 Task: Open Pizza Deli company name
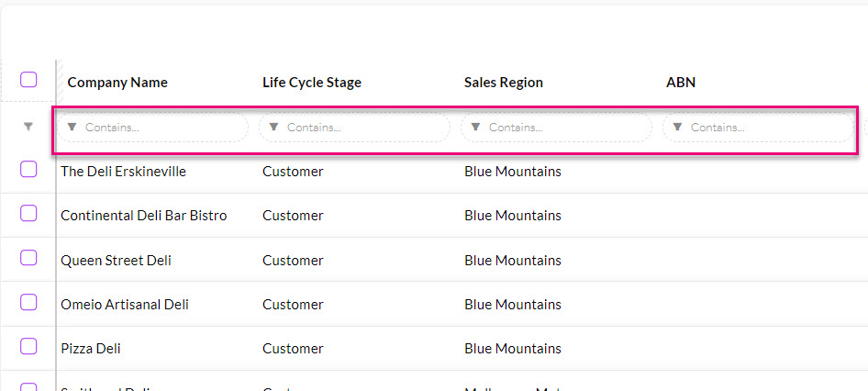click(91, 349)
